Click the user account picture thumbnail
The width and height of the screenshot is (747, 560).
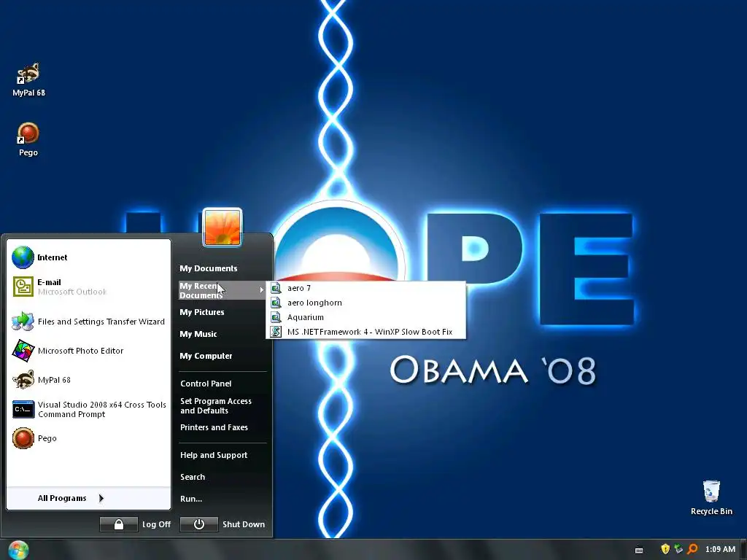pyautogui.click(x=222, y=227)
